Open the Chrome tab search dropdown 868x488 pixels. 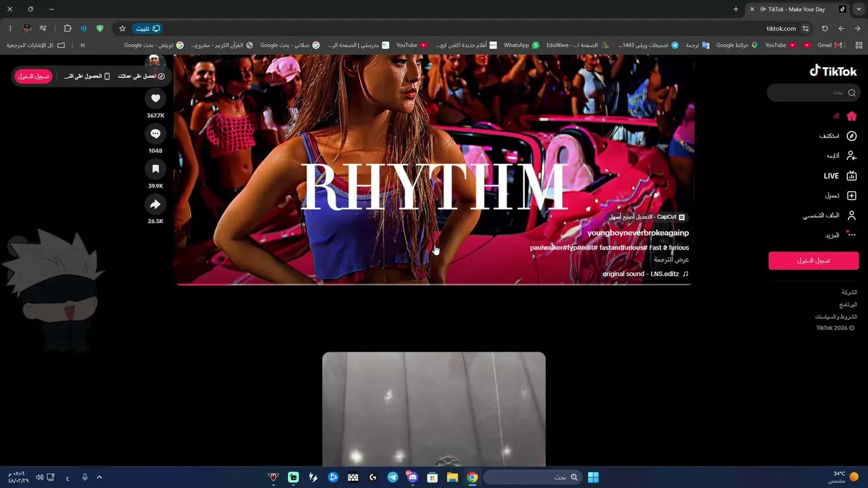click(857, 9)
